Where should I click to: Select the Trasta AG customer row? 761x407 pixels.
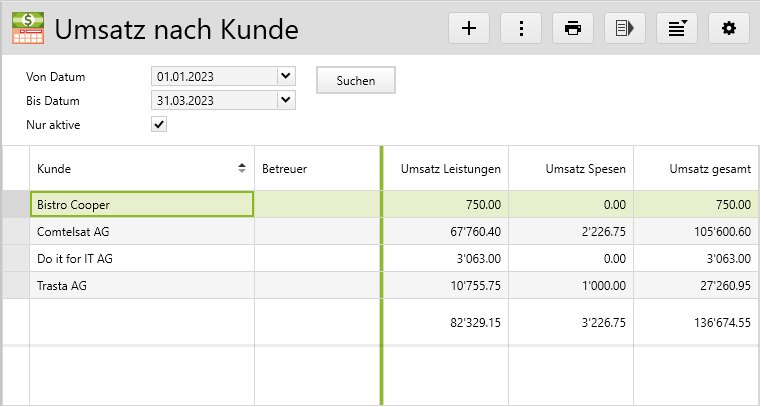pyautogui.click(x=140, y=285)
